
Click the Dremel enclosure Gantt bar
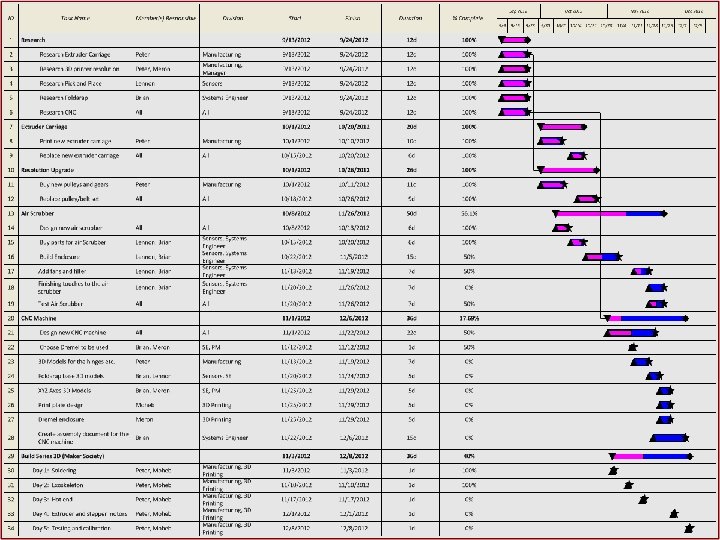pyautogui.click(x=664, y=419)
